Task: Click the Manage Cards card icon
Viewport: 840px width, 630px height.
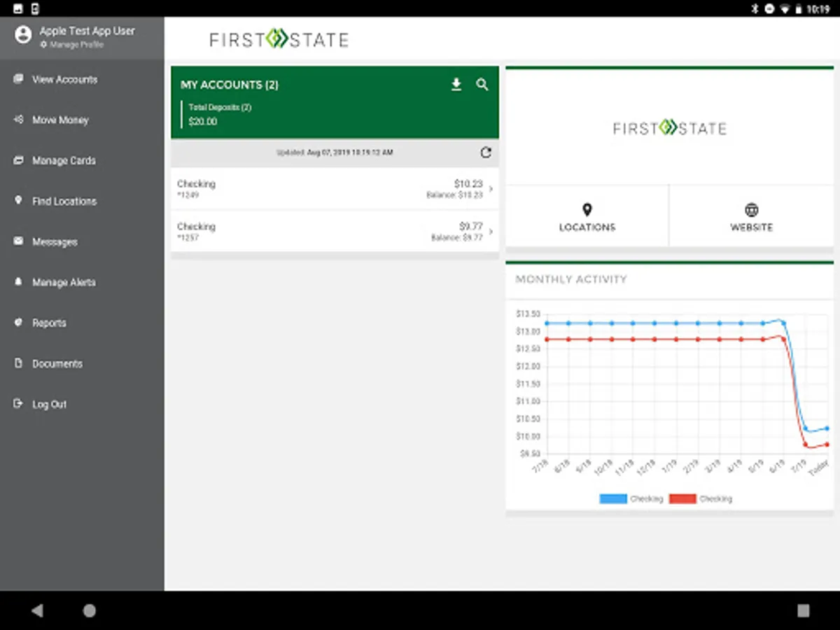Action: pyautogui.click(x=18, y=160)
